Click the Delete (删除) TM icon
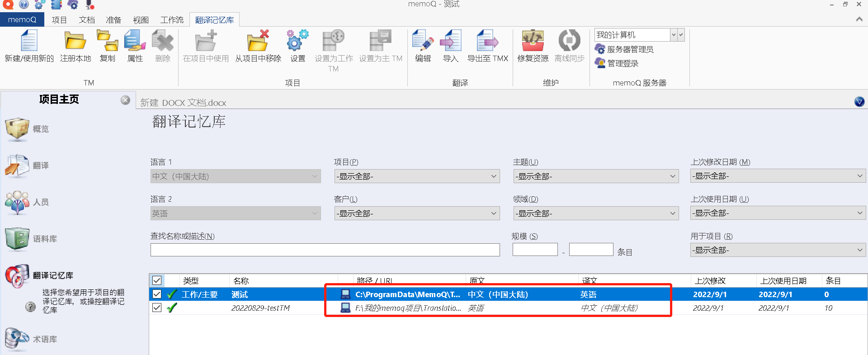This screenshot has height=355, width=868. [x=163, y=41]
